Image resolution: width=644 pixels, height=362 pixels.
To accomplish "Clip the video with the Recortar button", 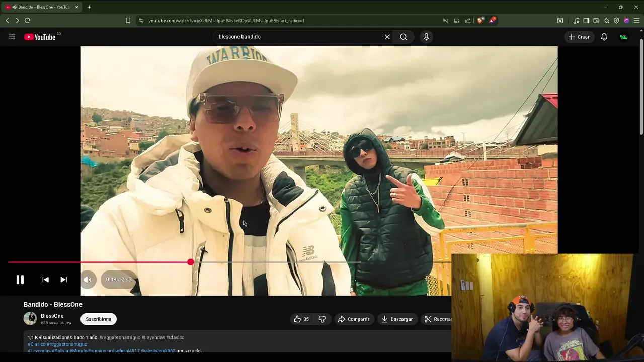I will [437, 319].
